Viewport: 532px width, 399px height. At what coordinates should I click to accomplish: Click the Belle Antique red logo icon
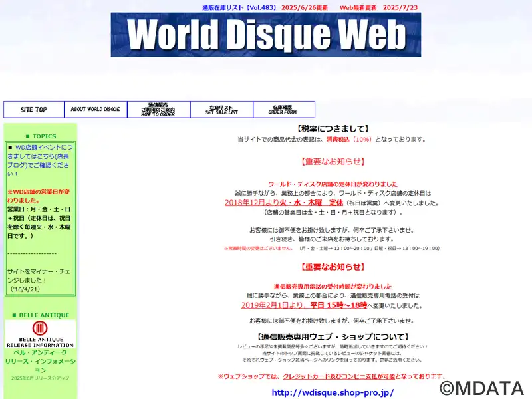click(x=40, y=328)
